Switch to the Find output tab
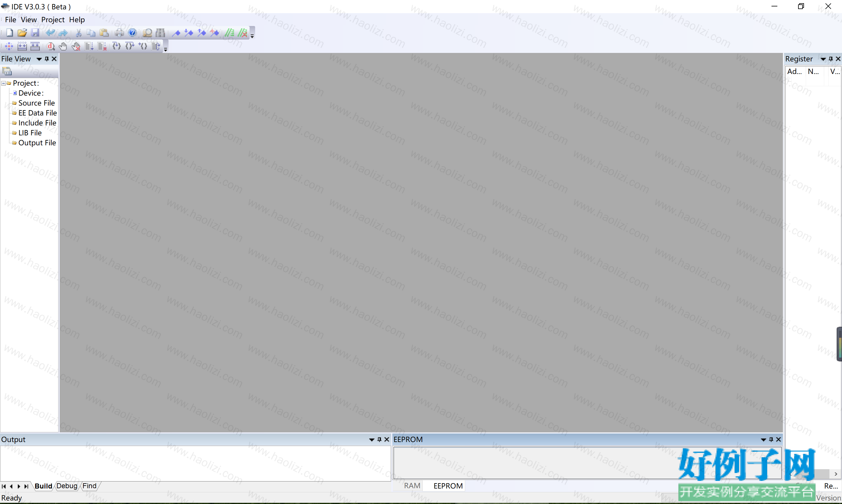The width and height of the screenshot is (842, 504). 89,486
